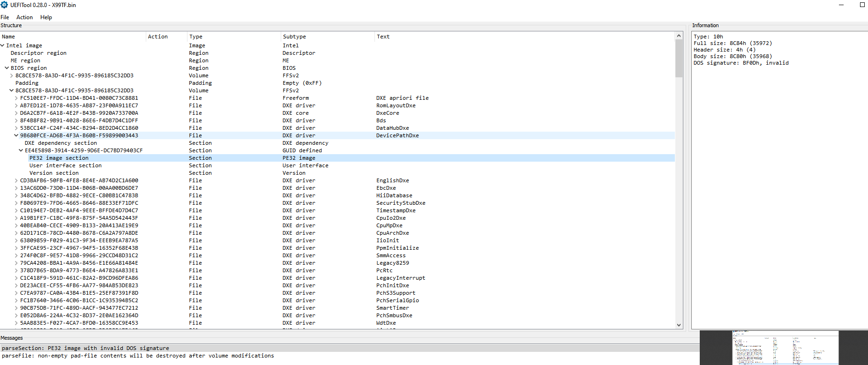Select the E052D8A6 PchSmbusDxe file row
Image resolution: width=868 pixels, height=365 pixels.
337,315
